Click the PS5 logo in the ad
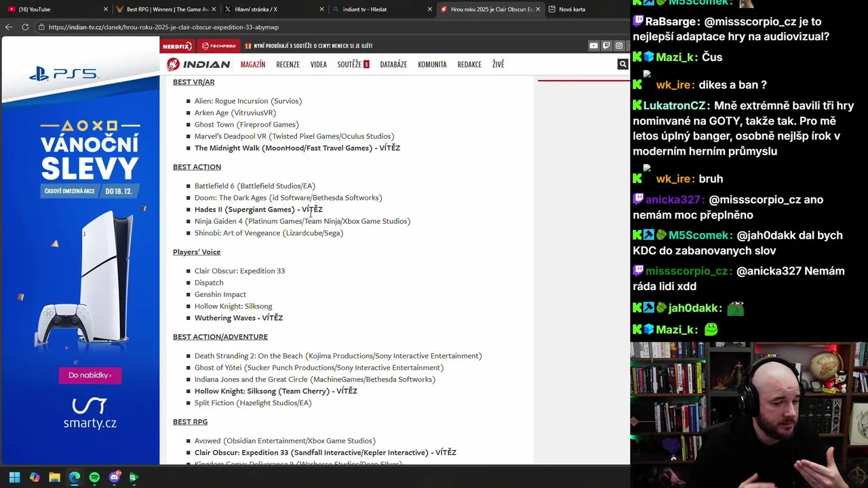 click(x=63, y=73)
